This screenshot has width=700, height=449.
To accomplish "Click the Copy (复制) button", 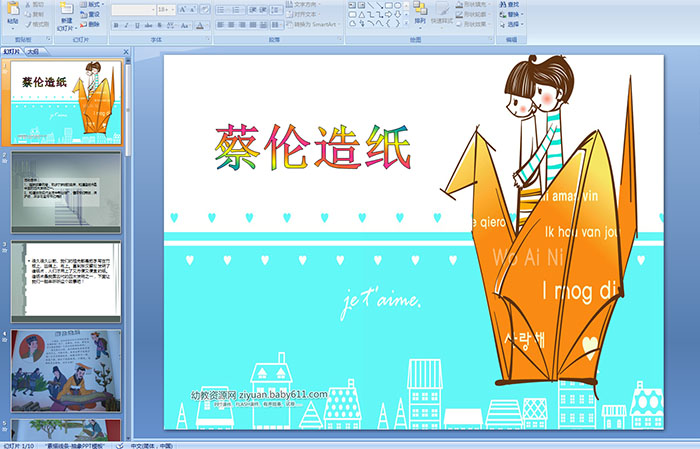I will click(x=34, y=14).
